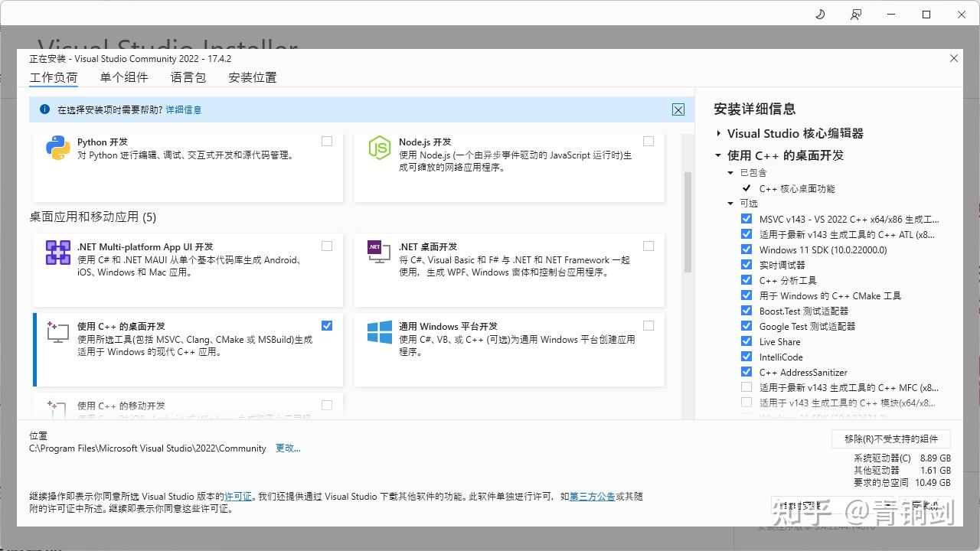Dismiss the help banner with its X icon
This screenshot has width=980, height=551.
678,109
